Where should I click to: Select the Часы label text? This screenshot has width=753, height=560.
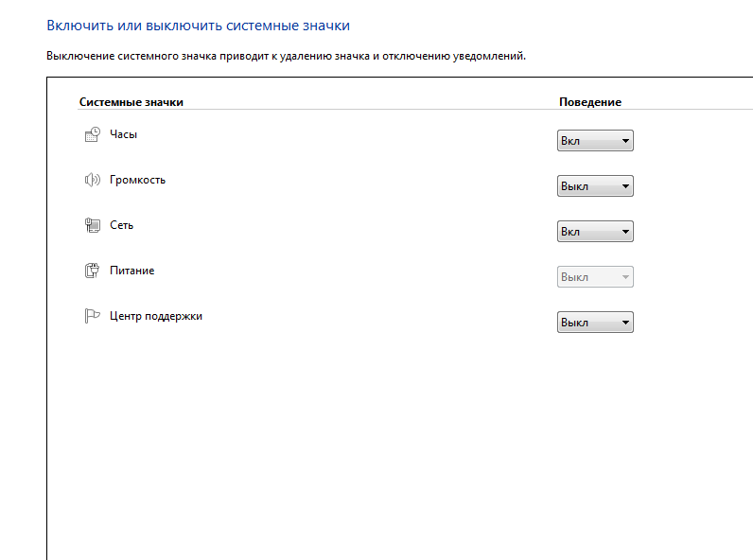click(x=123, y=134)
